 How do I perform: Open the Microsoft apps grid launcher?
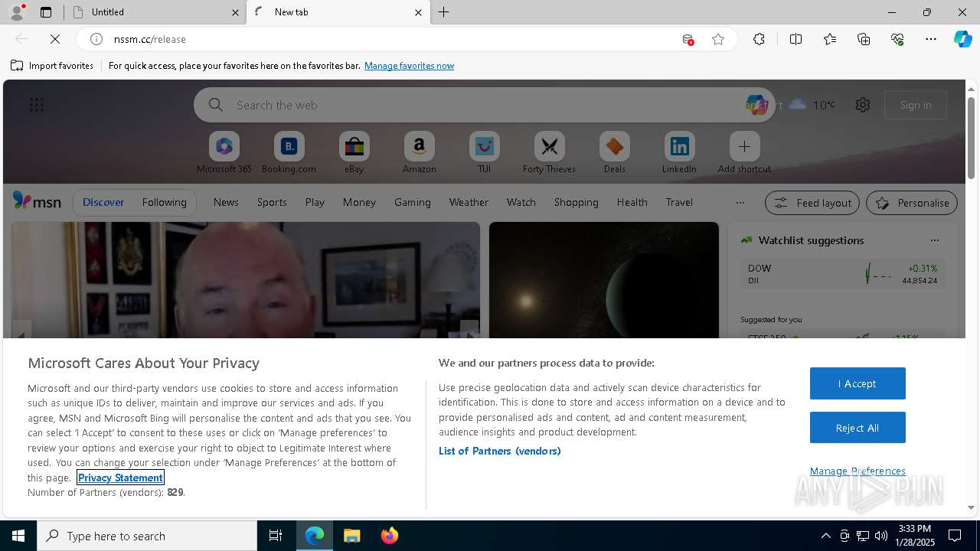[37, 105]
